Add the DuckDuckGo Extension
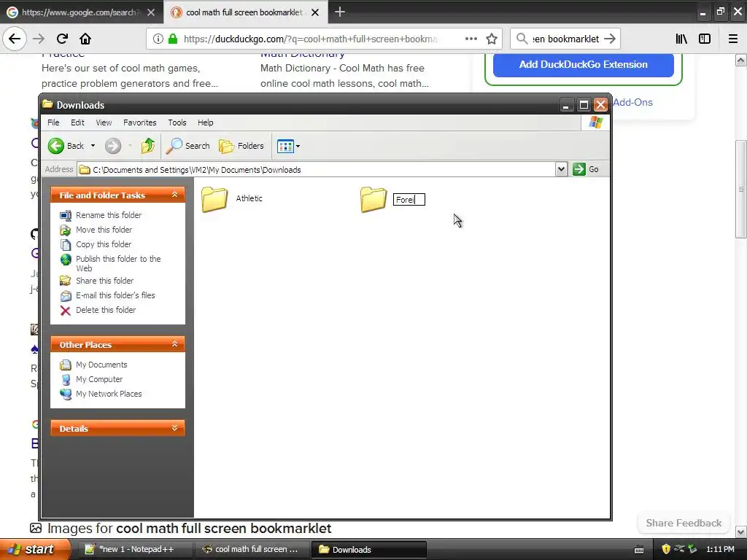The image size is (747, 560). click(583, 64)
